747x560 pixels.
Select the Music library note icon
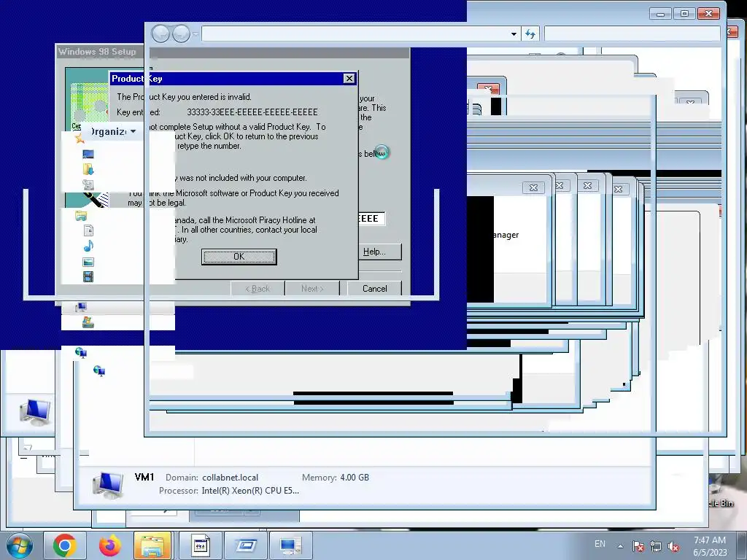click(88, 246)
